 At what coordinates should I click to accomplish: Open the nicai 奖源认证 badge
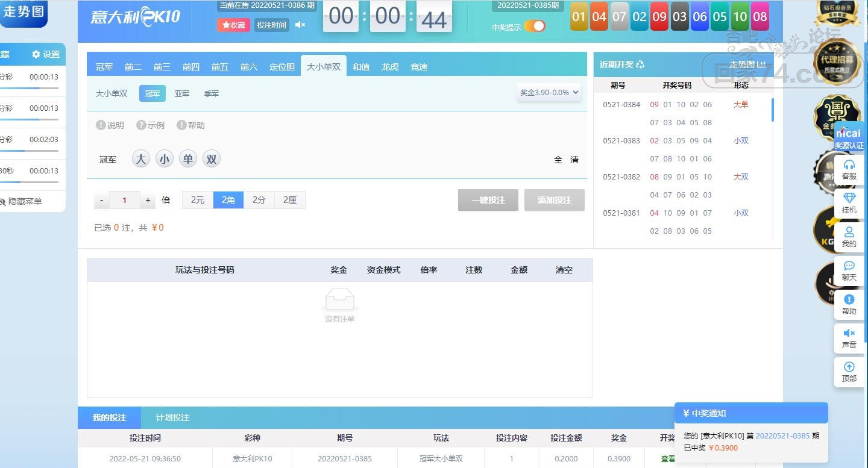849,137
